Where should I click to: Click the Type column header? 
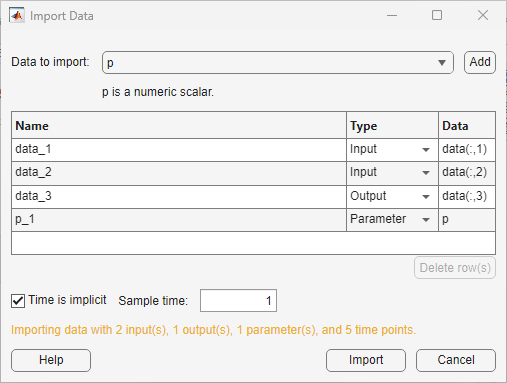pyautogui.click(x=392, y=126)
